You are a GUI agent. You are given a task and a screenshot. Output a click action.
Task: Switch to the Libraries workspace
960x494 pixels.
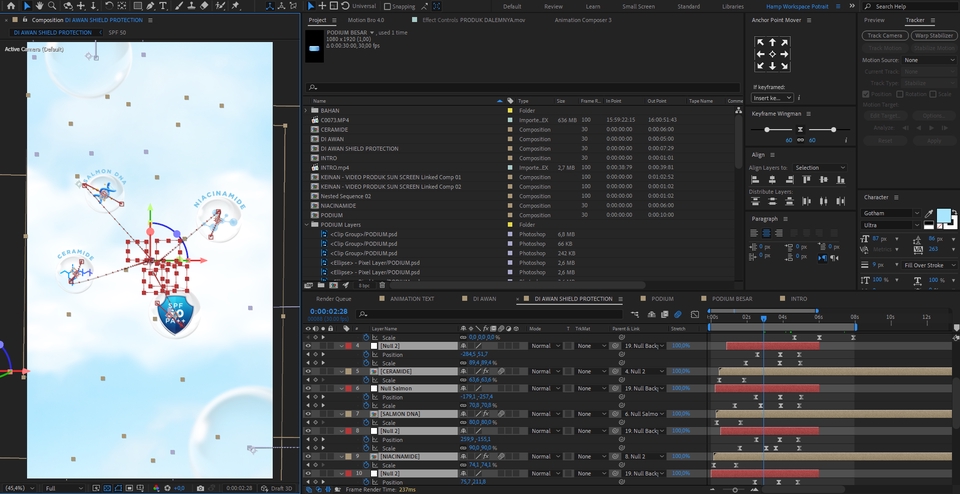(733, 7)
